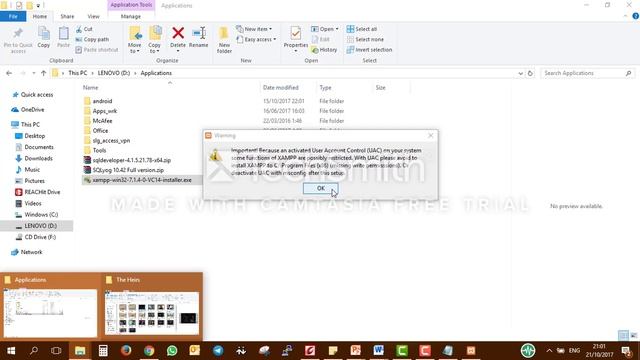
Task: Open CD Drive (F:) in sidebar
Action: [x=36, y=237]
